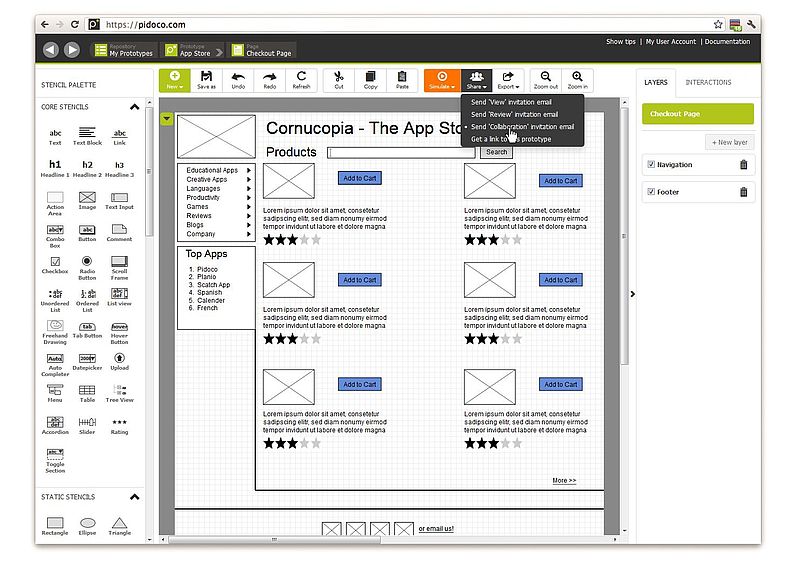Open the Export dropdown

point(508,81)
